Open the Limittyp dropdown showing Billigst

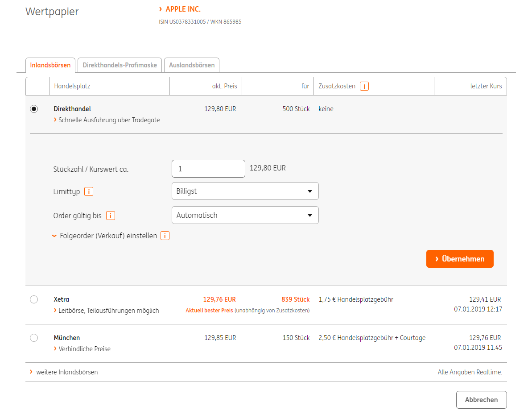245,191
